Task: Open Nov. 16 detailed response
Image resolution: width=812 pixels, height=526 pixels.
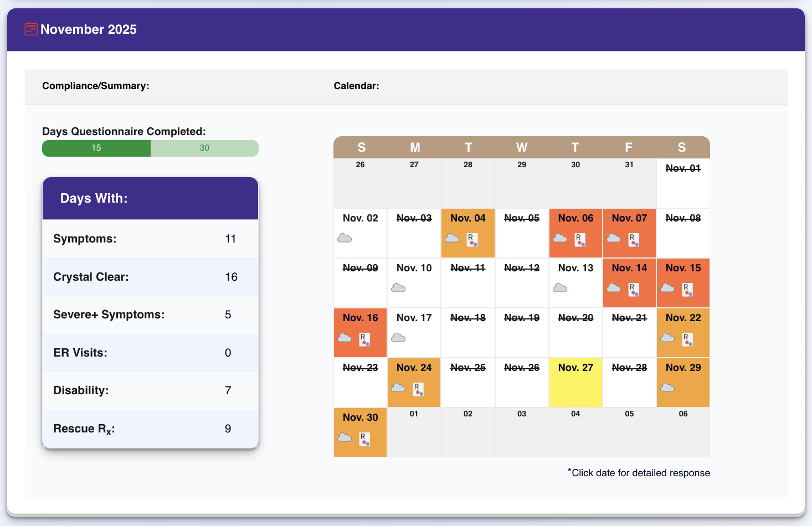Action: pyautogui.click(x=360, y=318)
